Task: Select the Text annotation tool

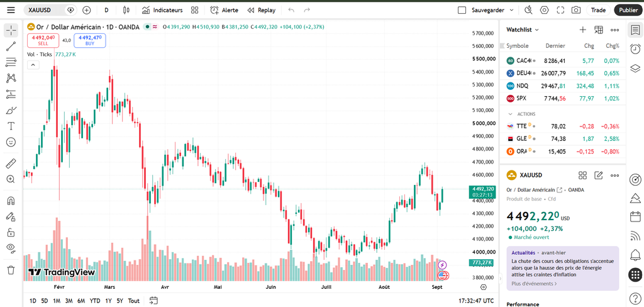Action: click(x=11, y=126)
